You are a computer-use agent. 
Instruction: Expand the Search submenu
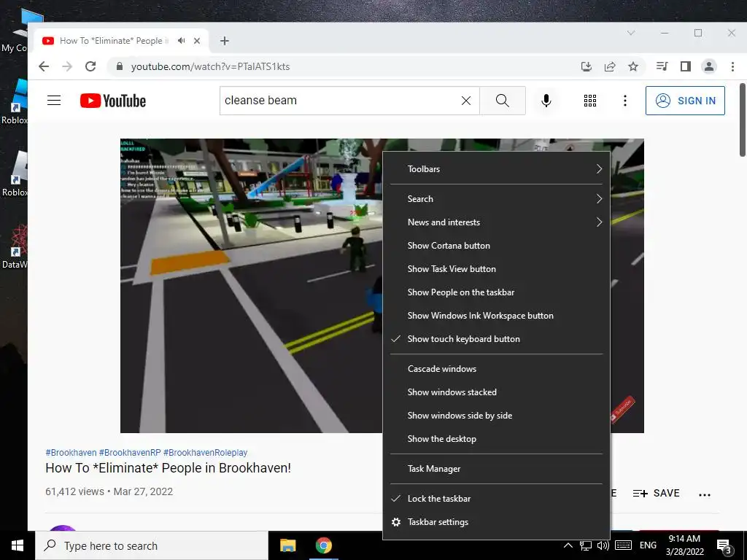[496, 199]
